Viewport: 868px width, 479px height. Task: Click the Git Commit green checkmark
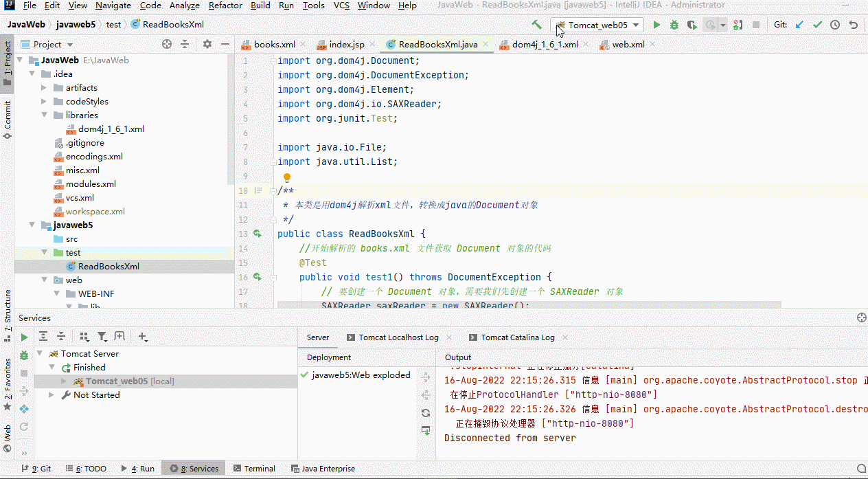click(817, 25)
